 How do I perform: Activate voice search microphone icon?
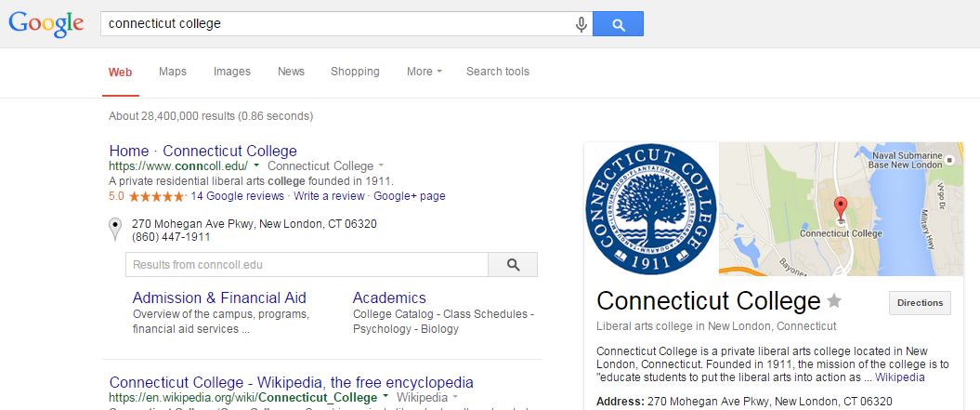point(581,24)
